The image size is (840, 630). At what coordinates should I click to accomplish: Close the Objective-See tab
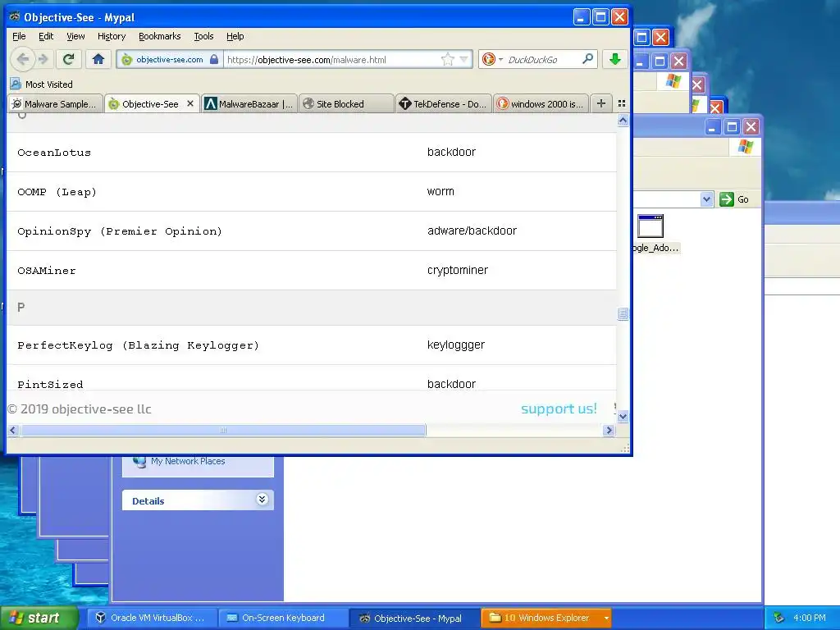pyautogui.click(x=190, y=103)
